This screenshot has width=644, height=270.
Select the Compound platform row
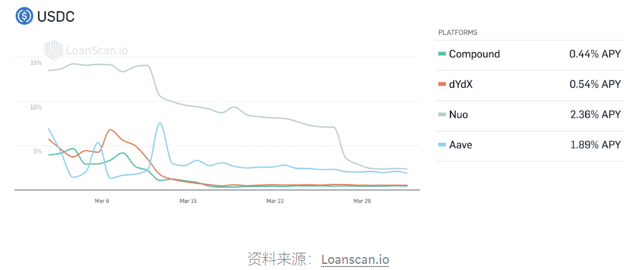tap(529, 55)
